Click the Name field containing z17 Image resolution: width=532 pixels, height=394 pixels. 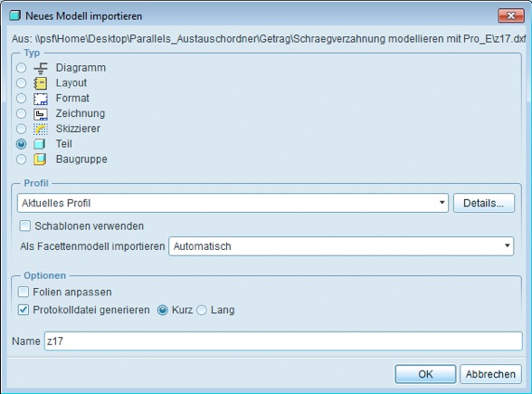click(283, 341)
